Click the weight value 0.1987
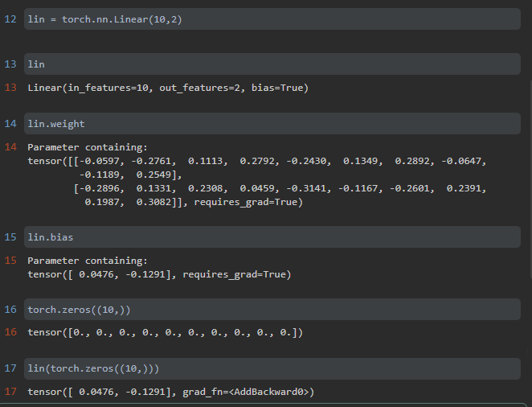532x407 pixels. pyautogui.click(x=102, y=203)
